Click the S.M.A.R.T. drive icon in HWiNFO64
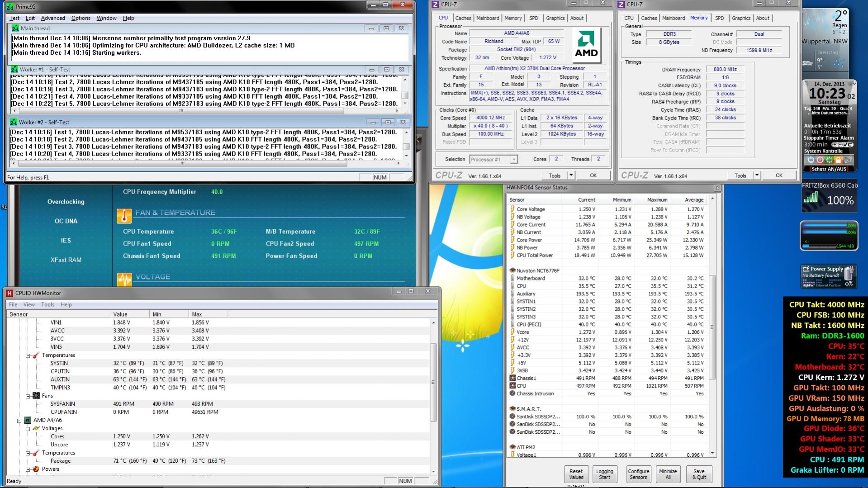This screenshot has width=868, height=488. tap(512, 409)
